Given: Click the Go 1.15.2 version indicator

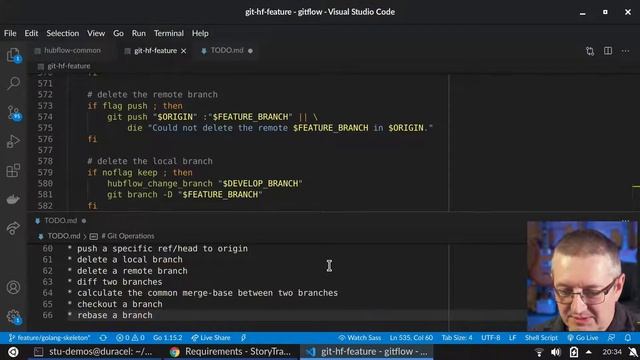Looking at the screenshot, I should [x=167, y=338].
